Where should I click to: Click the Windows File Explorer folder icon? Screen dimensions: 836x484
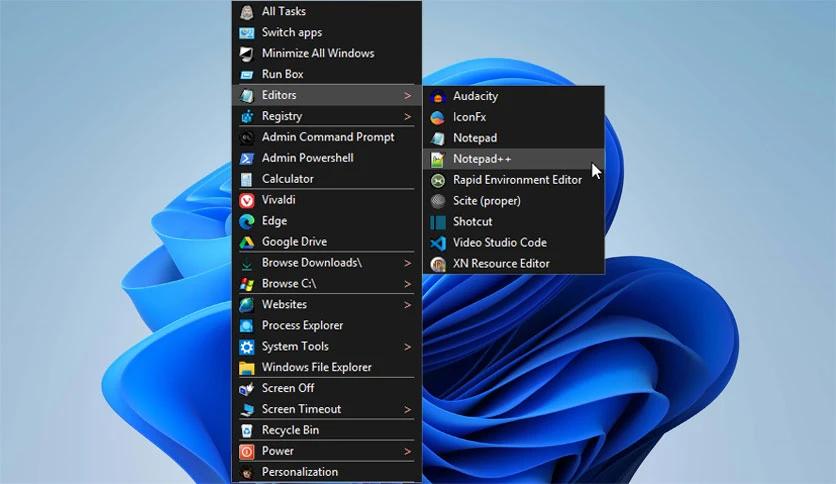point(246,368)
